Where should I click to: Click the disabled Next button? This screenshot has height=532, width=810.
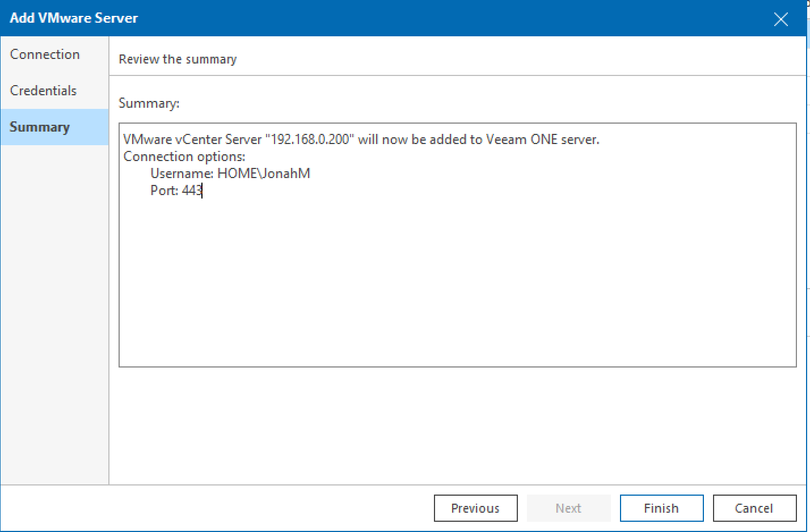568,508
